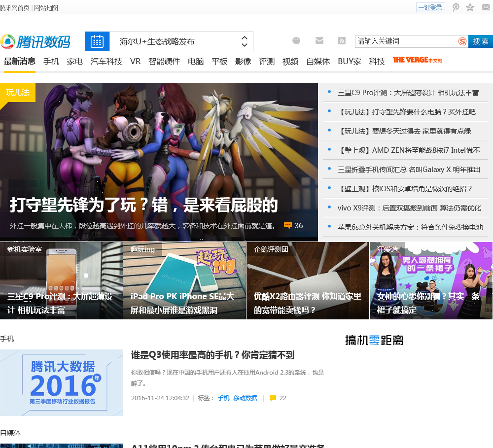Open 三星折叠手机传闻汇总 Galaxy X article
The image size is (493, 448).
point(409,170)
